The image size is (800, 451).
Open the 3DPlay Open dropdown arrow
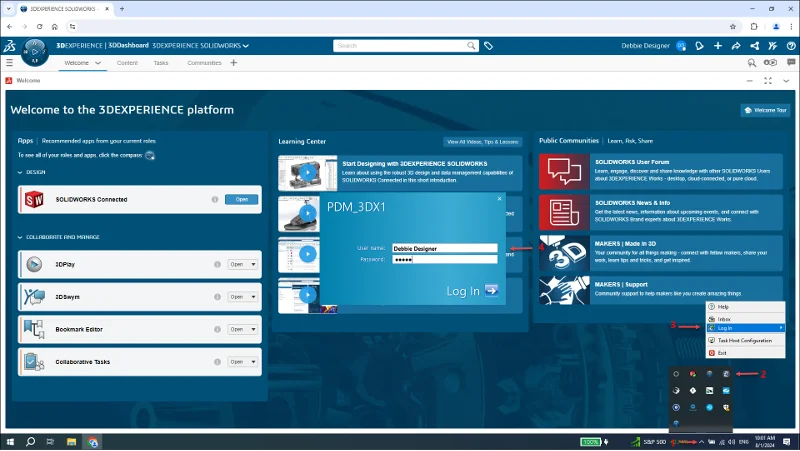253,264
